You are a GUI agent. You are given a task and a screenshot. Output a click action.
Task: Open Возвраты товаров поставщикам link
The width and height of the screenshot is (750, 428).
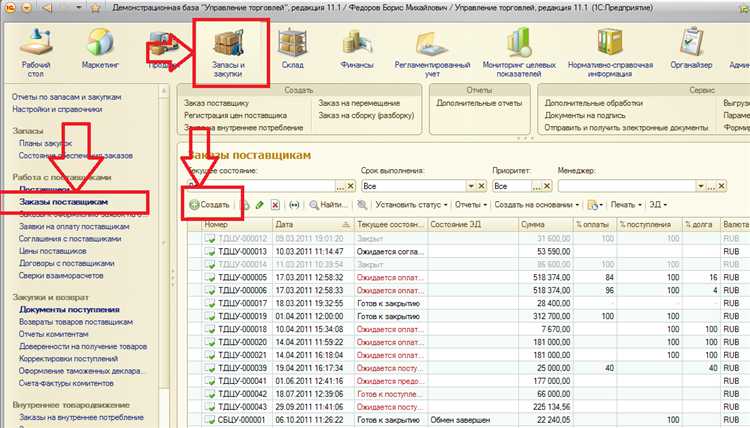coord(75,322)
